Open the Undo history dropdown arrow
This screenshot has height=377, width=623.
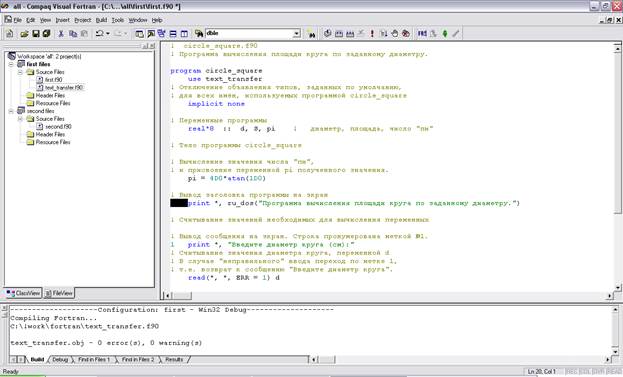pyautogui.click(x=108, y=34)
